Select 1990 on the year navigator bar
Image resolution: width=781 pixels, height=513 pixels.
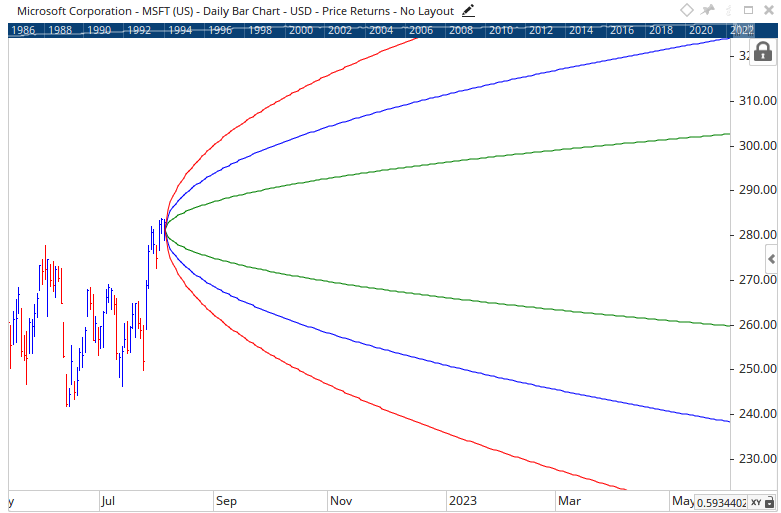99,30
